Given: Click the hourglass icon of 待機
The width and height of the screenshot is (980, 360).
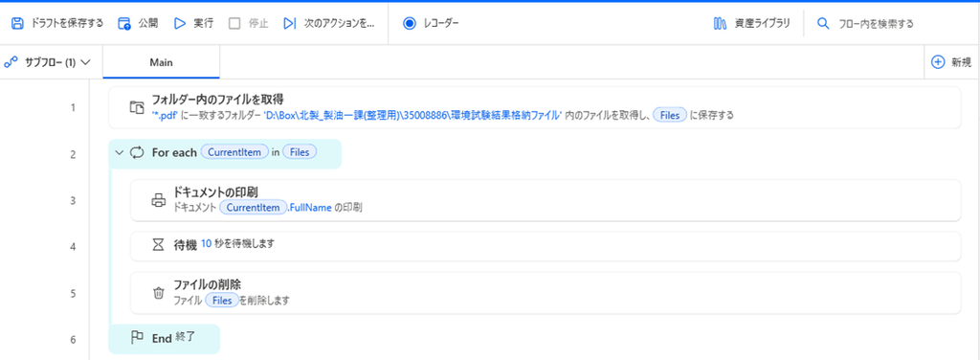Looking at the screenshot, I should coord(158,245).
